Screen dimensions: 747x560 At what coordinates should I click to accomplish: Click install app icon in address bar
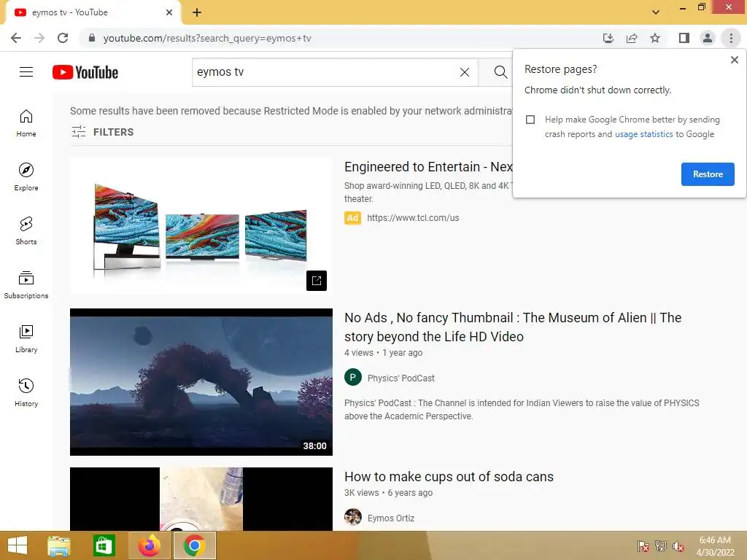pyautogui.click(x=608, y=38)
